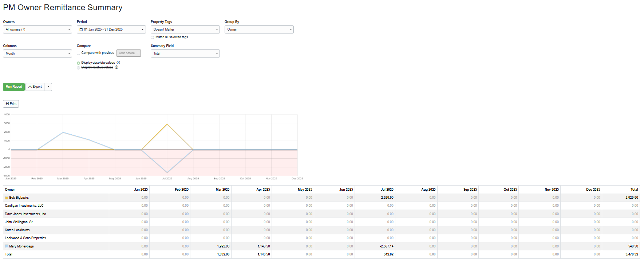This screenshot has height=262, width=644.
Task: Click the info icon beside Display absolute values
Action: pyautogui.click(x=118, y=63)
